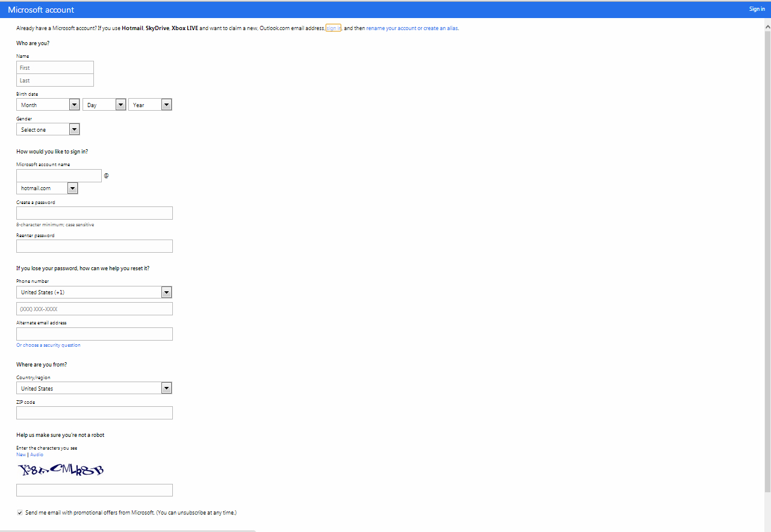Click New to get a new captcha

tap(21, 454)
